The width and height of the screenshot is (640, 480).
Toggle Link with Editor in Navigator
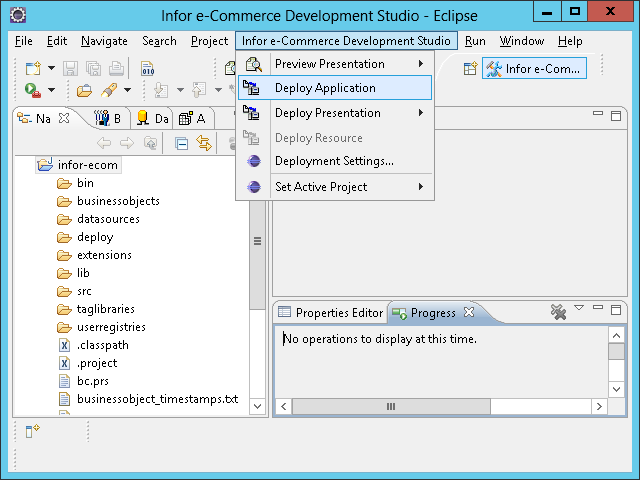click(204, 143)
